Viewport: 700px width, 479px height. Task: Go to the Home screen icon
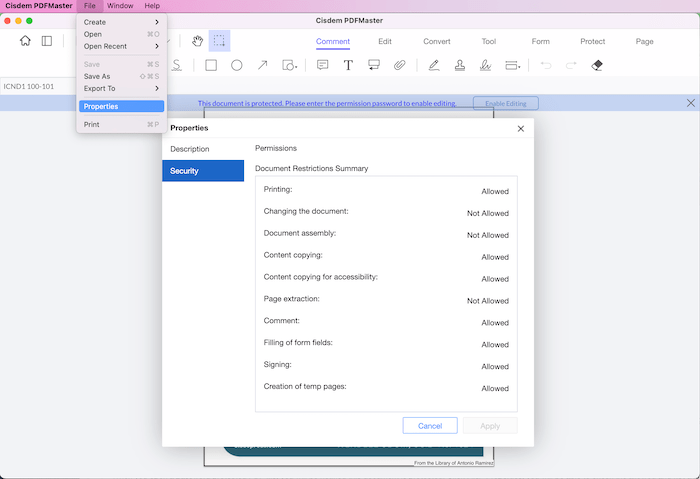pyautogui.click(x=25, y=41)
